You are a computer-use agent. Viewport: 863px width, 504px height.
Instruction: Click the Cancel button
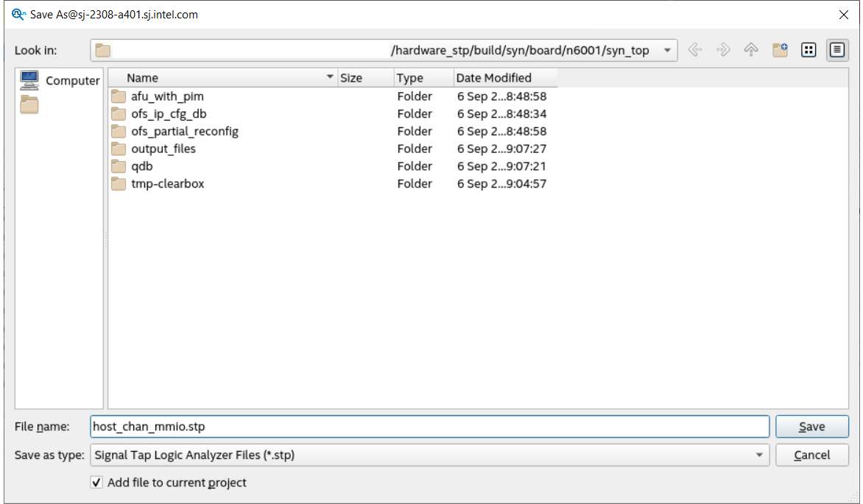(x=811, y=455)
